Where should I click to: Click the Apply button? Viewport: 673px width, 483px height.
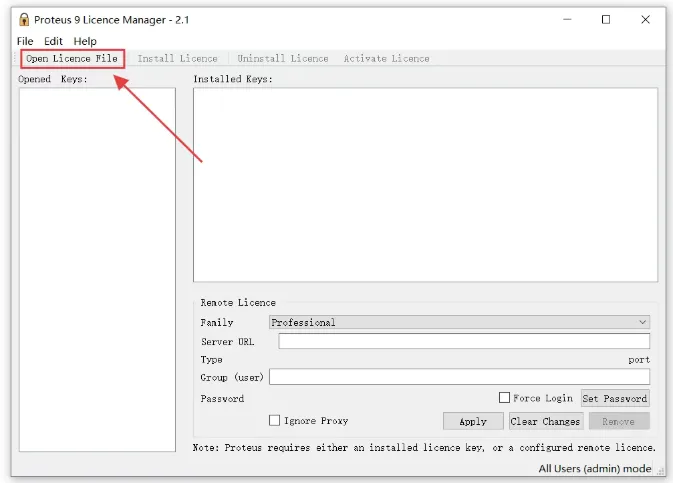(x=473, y=421)
